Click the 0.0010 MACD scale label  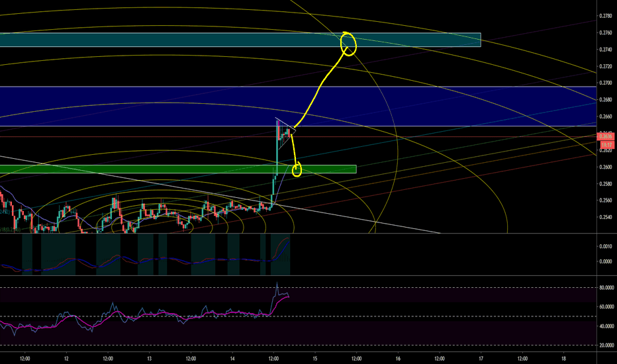point(606,246)
